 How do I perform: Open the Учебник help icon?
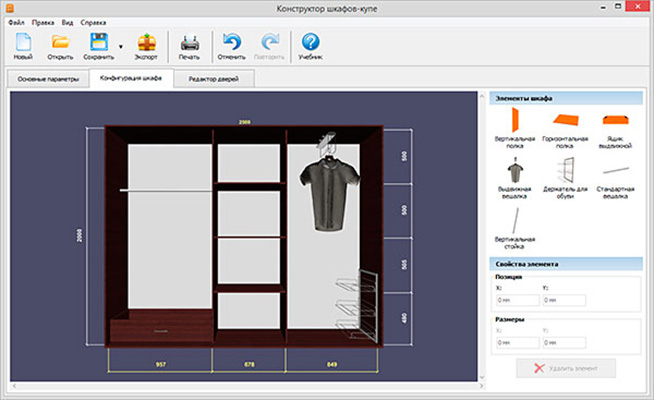tap(310, 43)
